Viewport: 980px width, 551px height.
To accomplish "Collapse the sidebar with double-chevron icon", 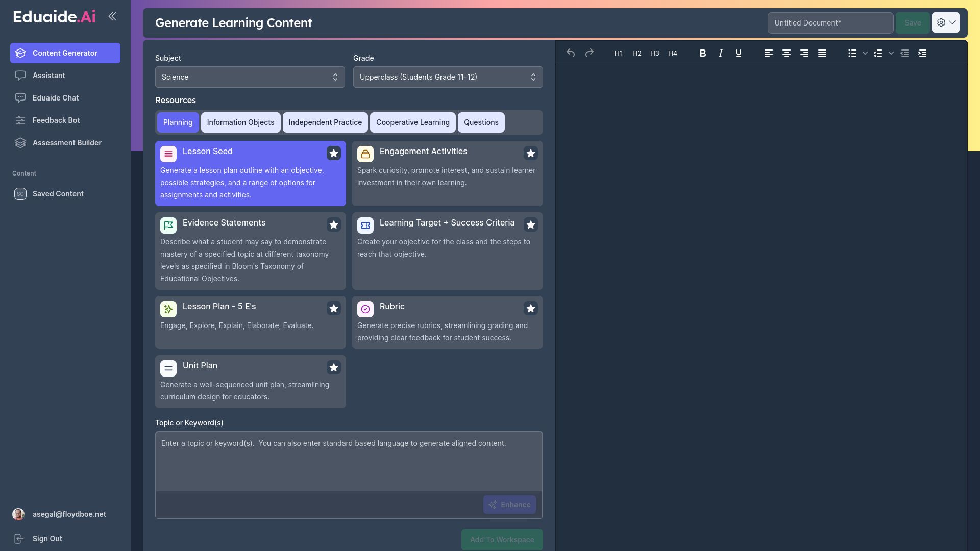I will tap(112, 16).
